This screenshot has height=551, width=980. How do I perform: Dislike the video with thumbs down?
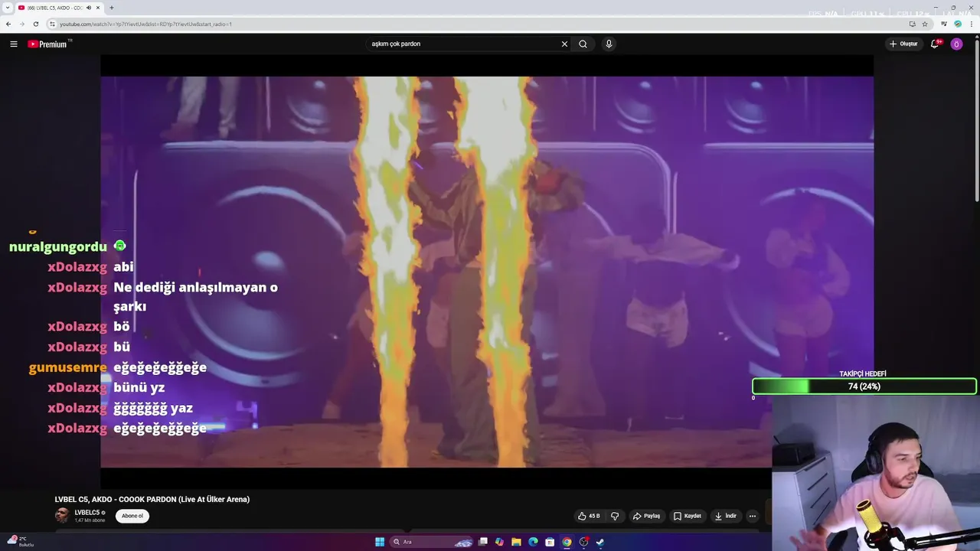tap(615, 516)
